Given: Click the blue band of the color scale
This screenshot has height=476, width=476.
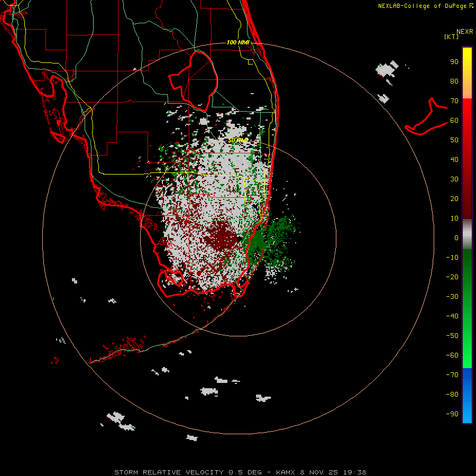Looking at the screenshot, I should (x=467, y=395).
